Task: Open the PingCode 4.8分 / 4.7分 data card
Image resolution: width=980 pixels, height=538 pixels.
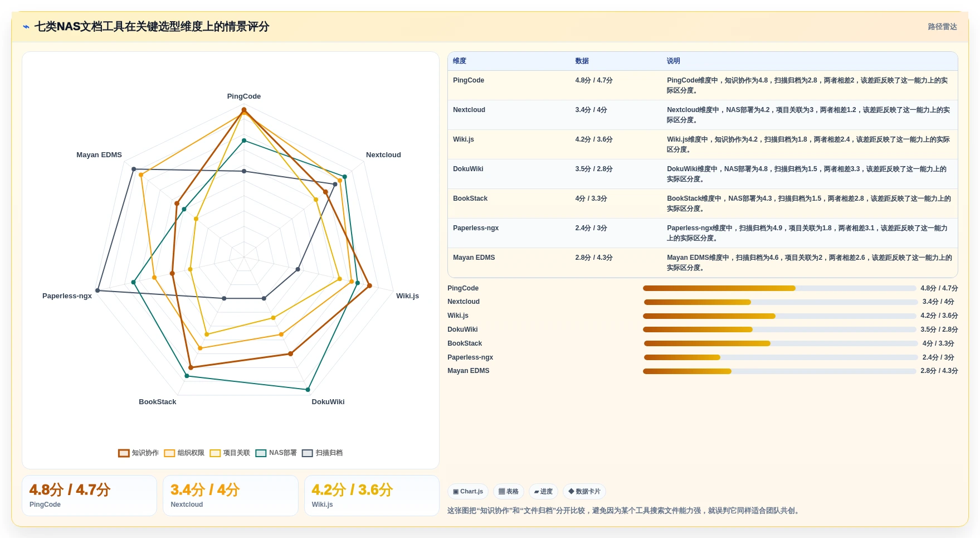Action: 89,496
